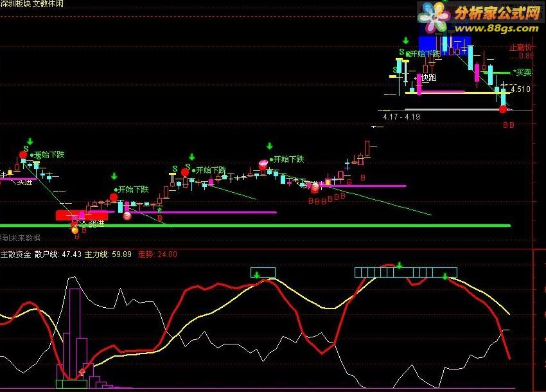Viewport: 546px width, 392px height.
Task: Click the 主力线: 59.89 readout
Action: tap(108, 254)
